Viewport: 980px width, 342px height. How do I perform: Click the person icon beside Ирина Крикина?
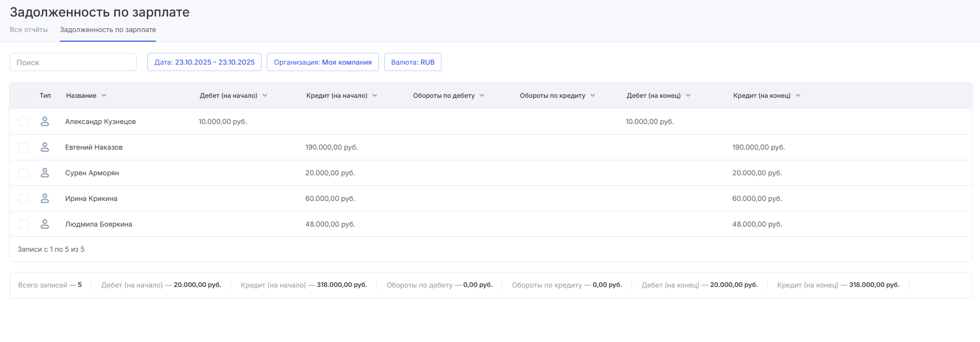pos(45,198)
